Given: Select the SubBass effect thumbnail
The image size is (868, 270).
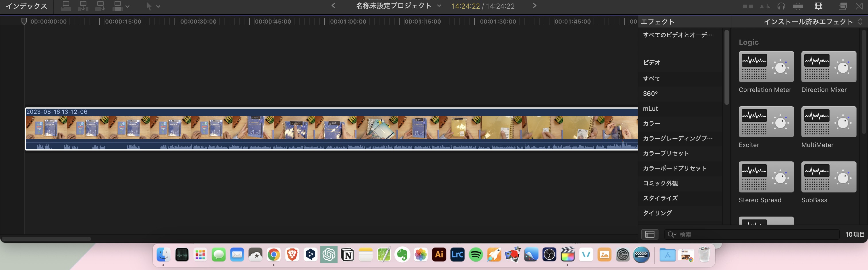Looking at the screenshot, I should tap(829, 177).
